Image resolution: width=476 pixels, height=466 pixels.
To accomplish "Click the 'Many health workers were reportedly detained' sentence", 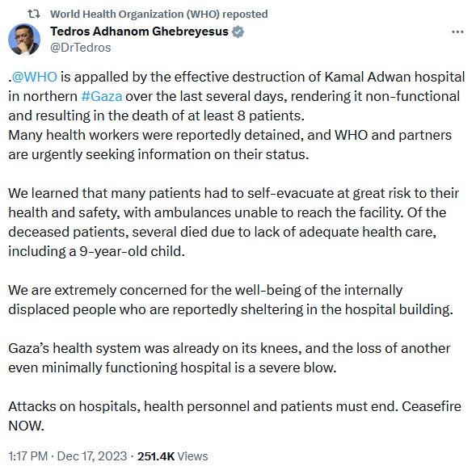I will pyautogui.click(x=156, y=136).
